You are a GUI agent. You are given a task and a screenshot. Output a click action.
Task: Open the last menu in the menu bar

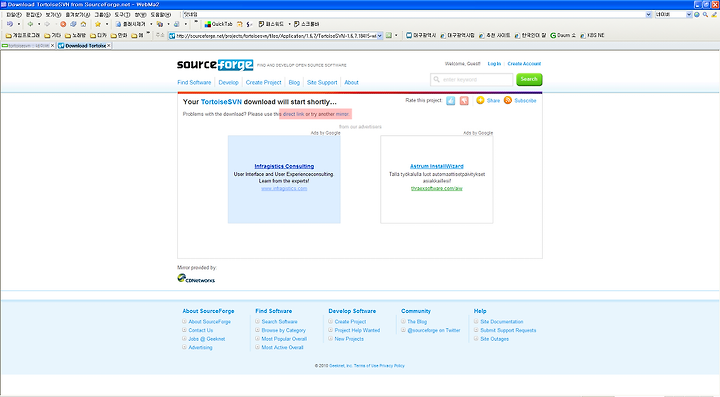(160, 15)
